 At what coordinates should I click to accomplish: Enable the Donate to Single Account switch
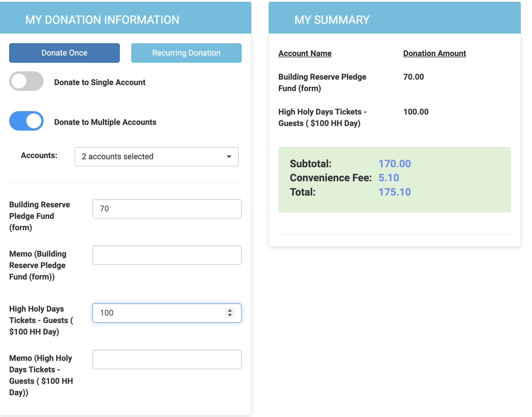26,81
